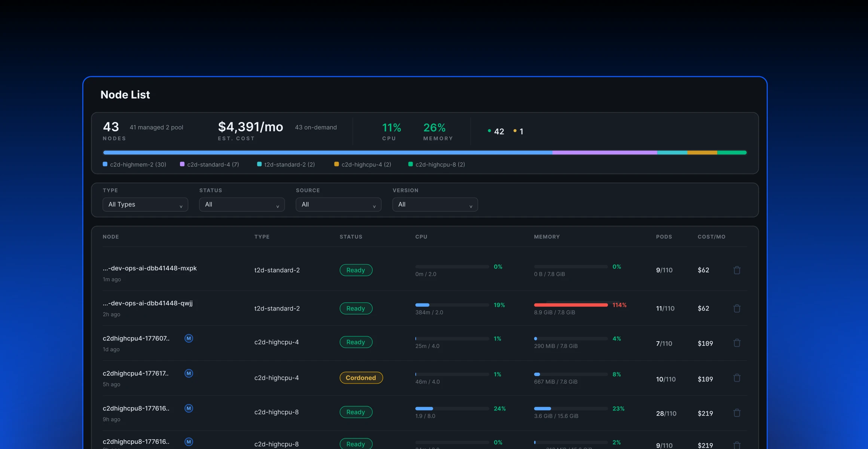The height and width of the screenshot is (449, 868).
Task: Click blue segment of node distribution bar
Action: point(328,153)
